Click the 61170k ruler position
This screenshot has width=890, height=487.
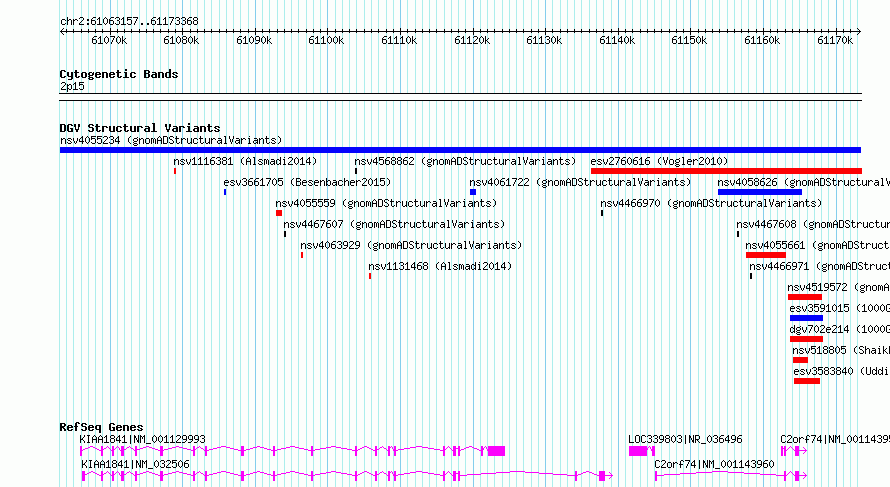tap(835, 41)
